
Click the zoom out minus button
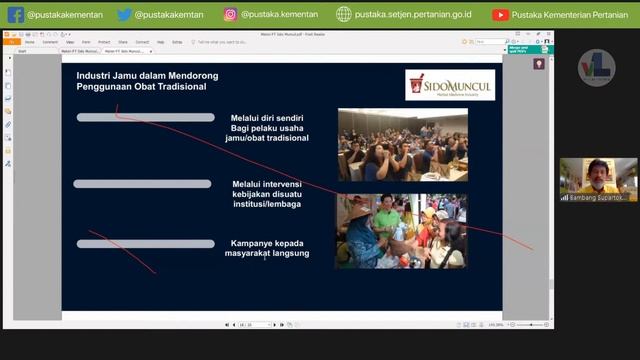point(513,325)
